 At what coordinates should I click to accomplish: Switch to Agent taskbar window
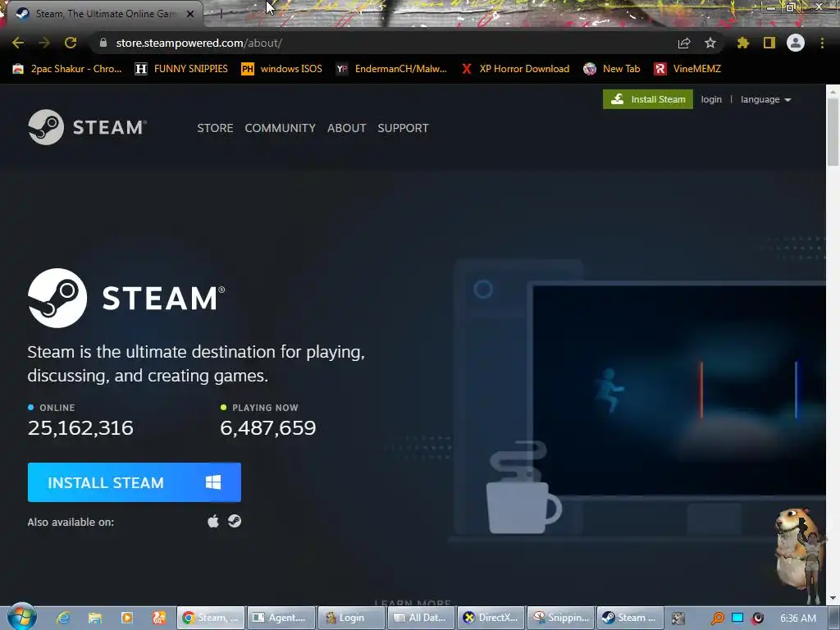(x=281, y=618)
